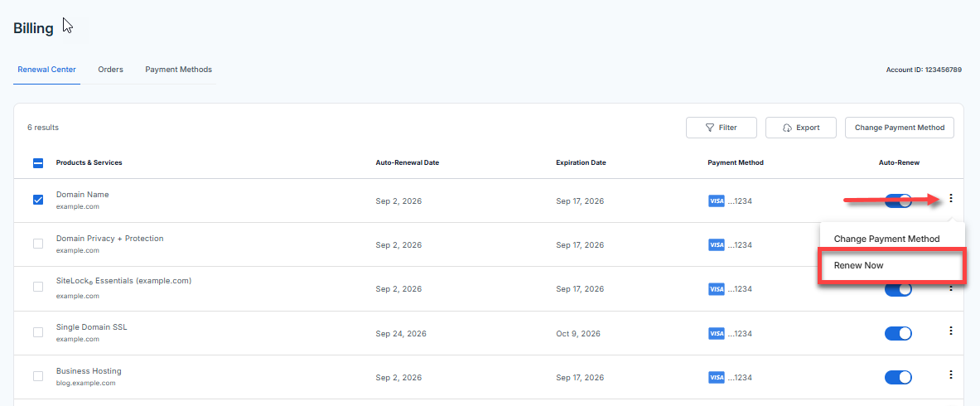Choose Change Payment Method in the context menu
This screenshot has height=406, width=980.
(x=886, y=239)
